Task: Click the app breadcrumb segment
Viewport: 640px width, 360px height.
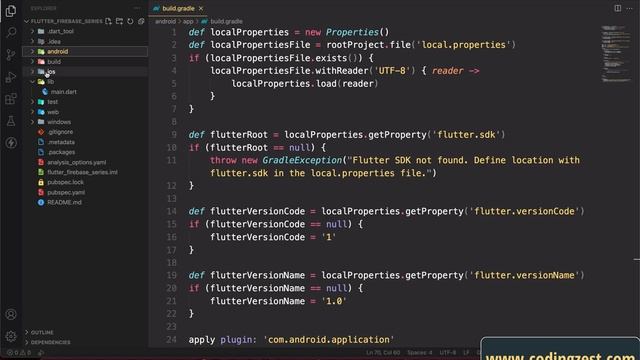Action: pos(188,21)
